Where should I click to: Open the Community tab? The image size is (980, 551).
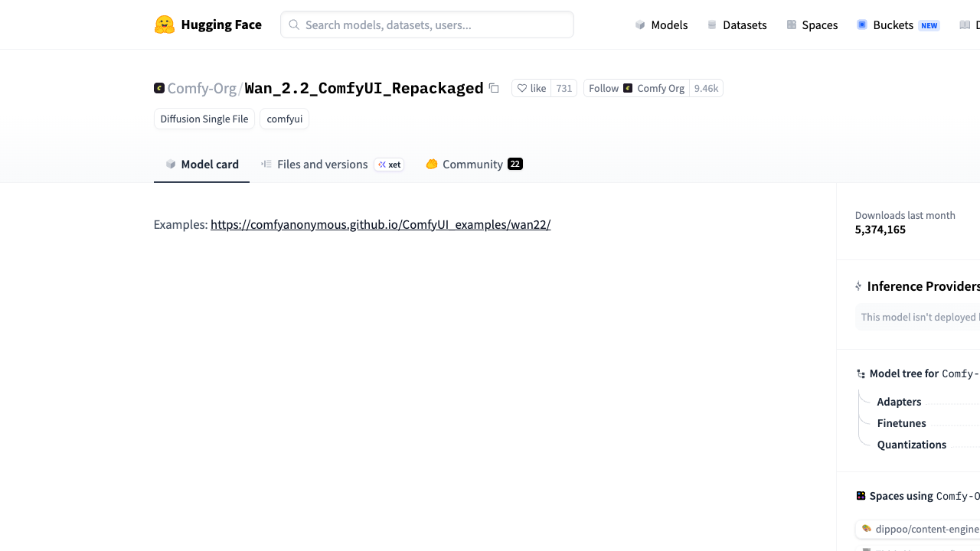click(474, 164)
